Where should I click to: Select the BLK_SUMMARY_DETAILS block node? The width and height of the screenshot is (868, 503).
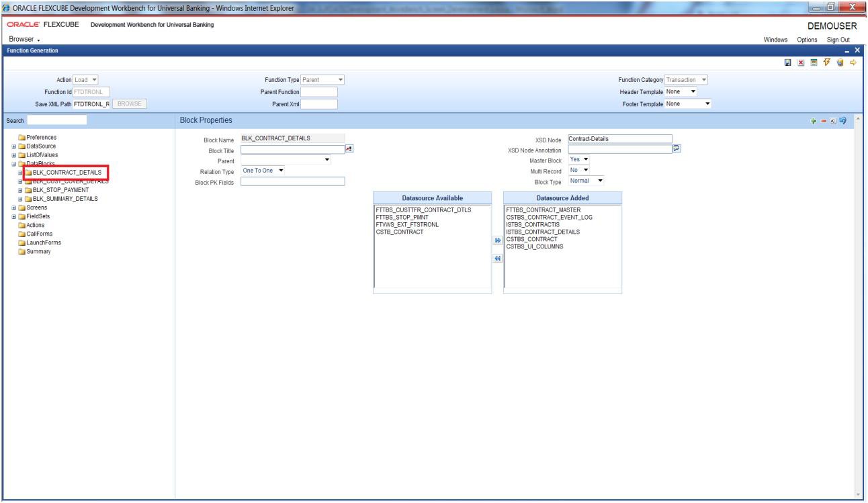64,199
